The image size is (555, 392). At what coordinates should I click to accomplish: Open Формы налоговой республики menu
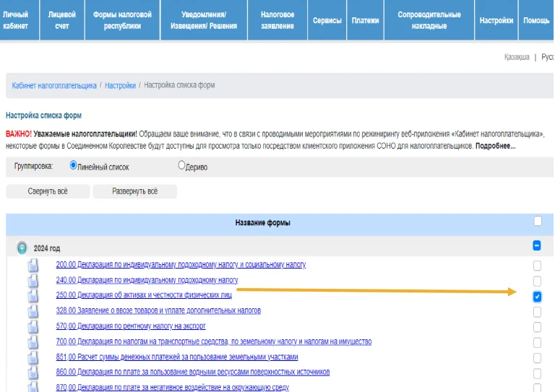122,20
